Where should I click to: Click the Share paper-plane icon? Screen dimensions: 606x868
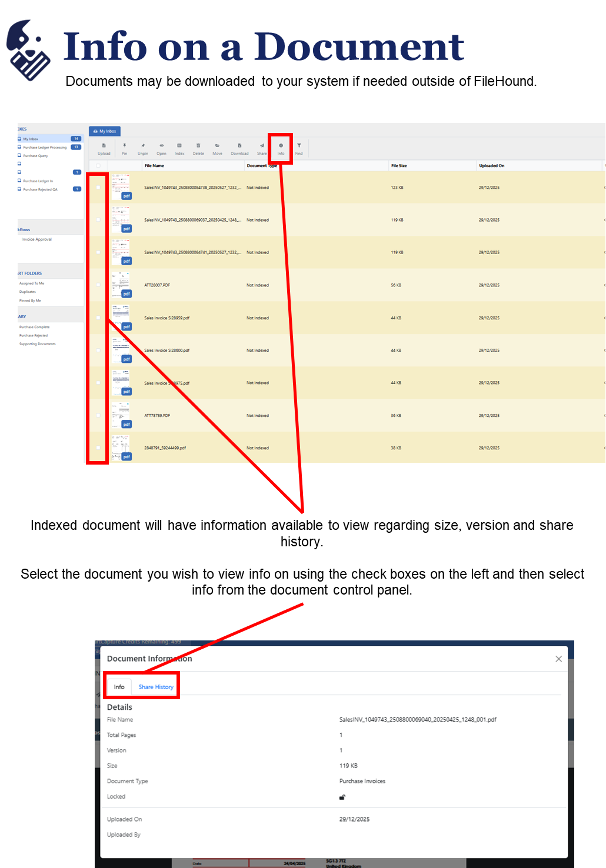[x=262, y=145]
